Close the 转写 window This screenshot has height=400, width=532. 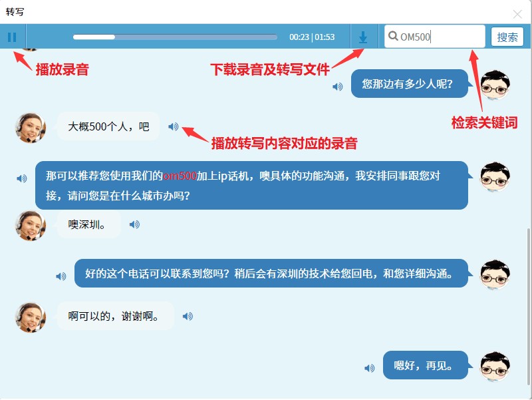pyautogui.click(x=517, y=14)
